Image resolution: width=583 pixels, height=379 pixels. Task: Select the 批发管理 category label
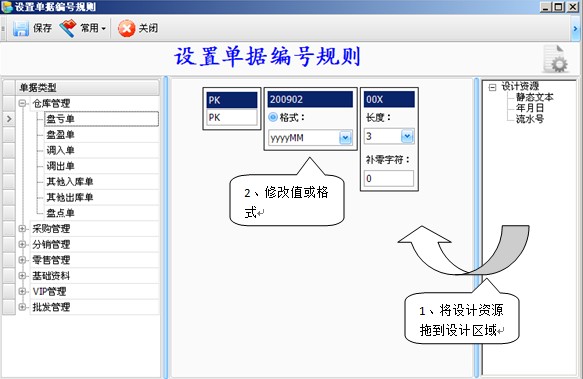pos(51,307)
